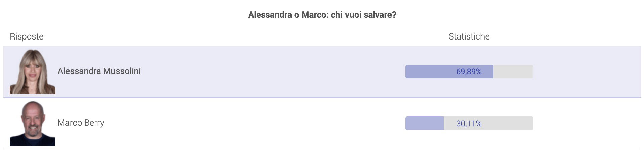The width and height of the screenshot is (644, 156).
Task: Click the filled part of Alessandra's result bar
Action: (x=430, y=72)
